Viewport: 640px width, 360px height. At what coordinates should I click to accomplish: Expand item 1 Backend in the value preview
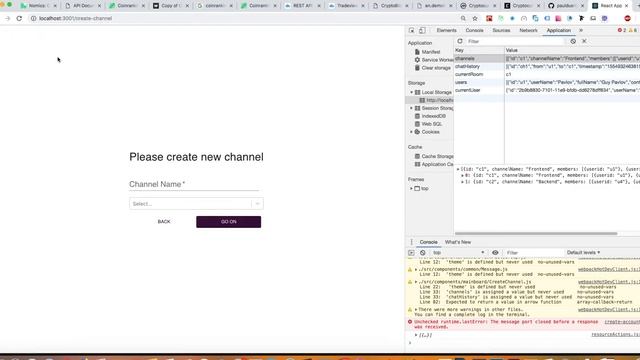[462, 182]
